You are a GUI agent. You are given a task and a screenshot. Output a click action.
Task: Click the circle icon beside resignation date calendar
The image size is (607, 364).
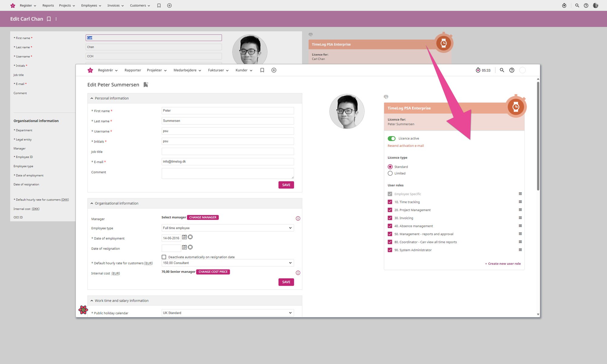tap(190, 247)
